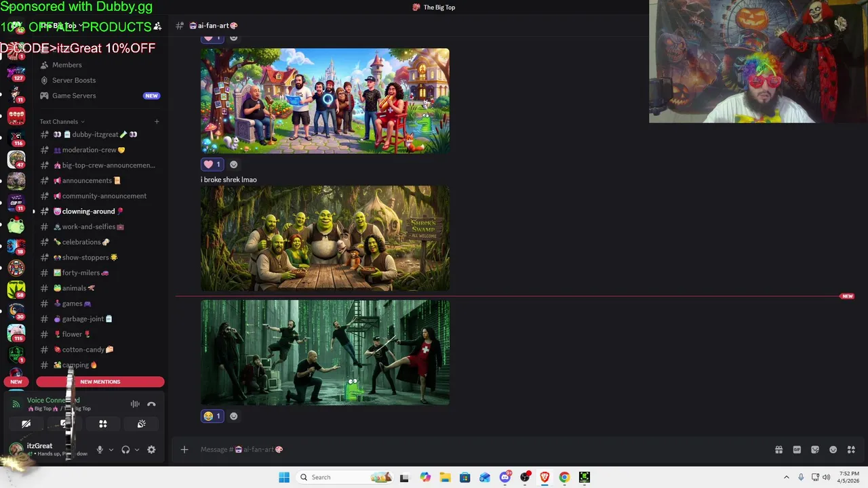This screenshot has width=868, height=488.
Task: Open the work-and-selfies channel
Action: tap(100, 226)
